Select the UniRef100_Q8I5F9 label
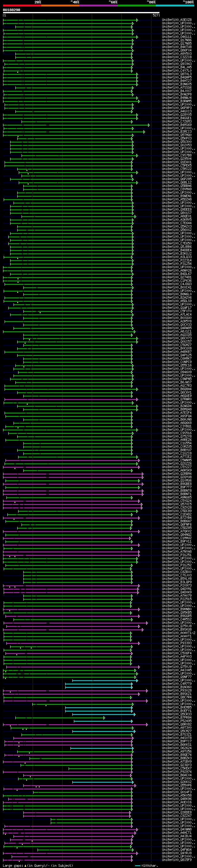 [x=177, y=860]
